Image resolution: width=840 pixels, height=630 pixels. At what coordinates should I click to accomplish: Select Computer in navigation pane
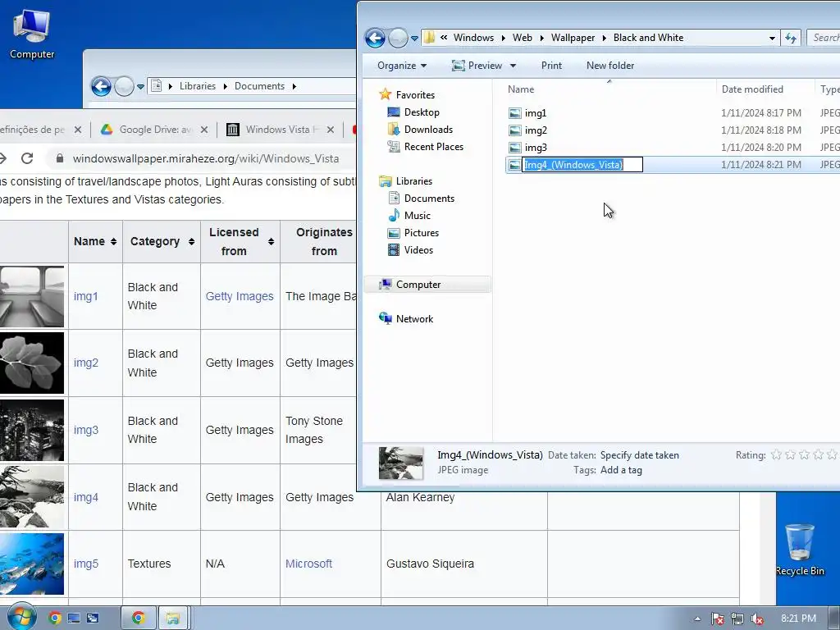[427, 285]
